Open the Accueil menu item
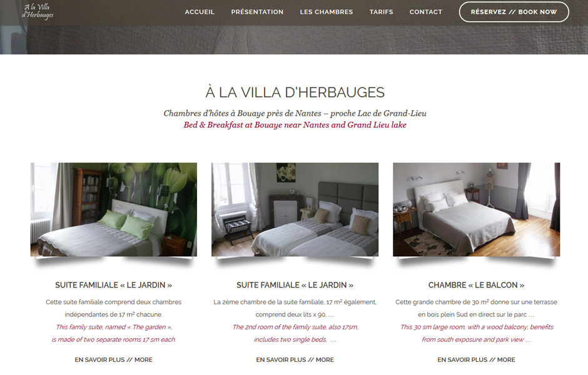This screenshot has height=375, width=588. (x=200, y=12)
